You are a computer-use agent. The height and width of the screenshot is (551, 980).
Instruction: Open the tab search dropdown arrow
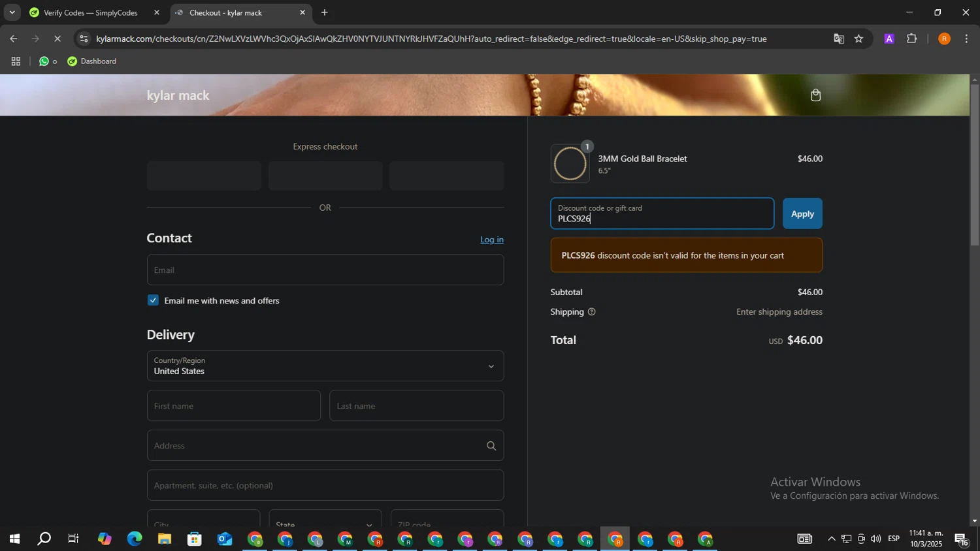(12, 12)
